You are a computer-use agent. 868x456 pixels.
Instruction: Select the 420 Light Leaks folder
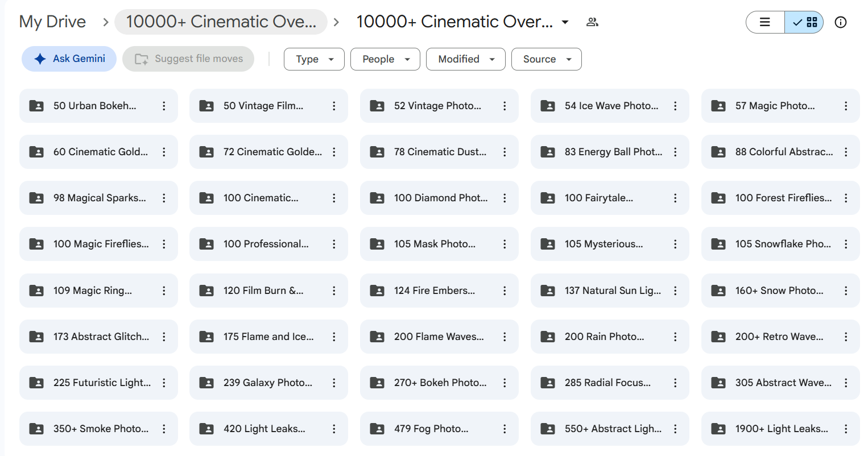(x=268, y=429)
